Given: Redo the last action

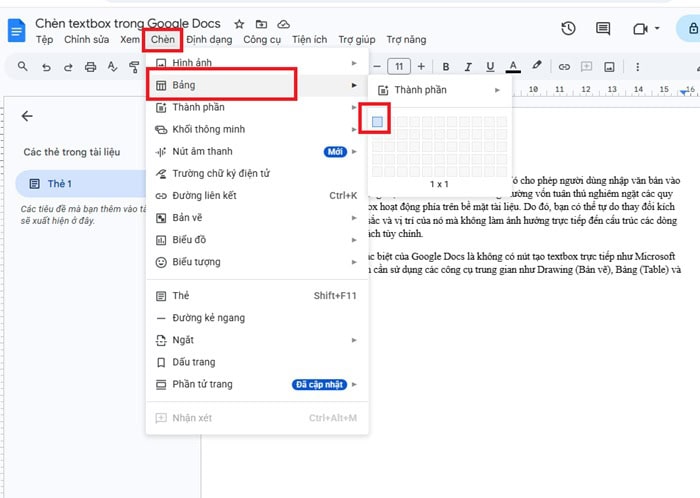Looking at the screenshot, I should [68, 67].
